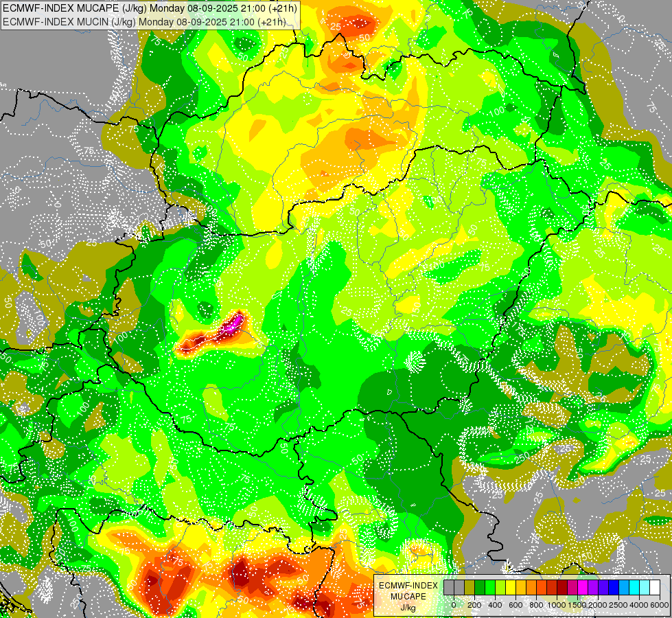Click the legend value label 200

474,605
